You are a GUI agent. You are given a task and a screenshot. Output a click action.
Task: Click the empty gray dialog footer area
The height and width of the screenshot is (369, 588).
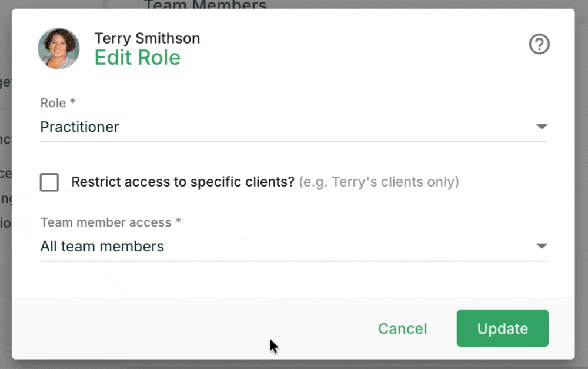[188, 328]
